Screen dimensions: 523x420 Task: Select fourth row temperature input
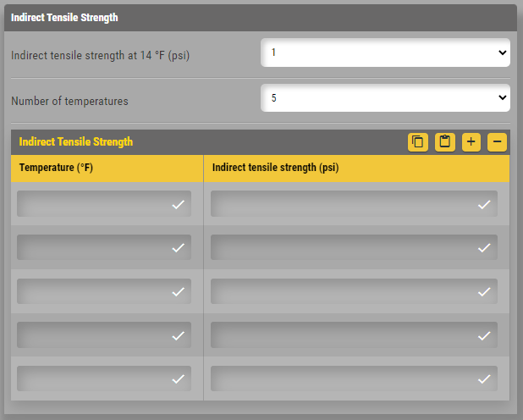coord(93,335)
